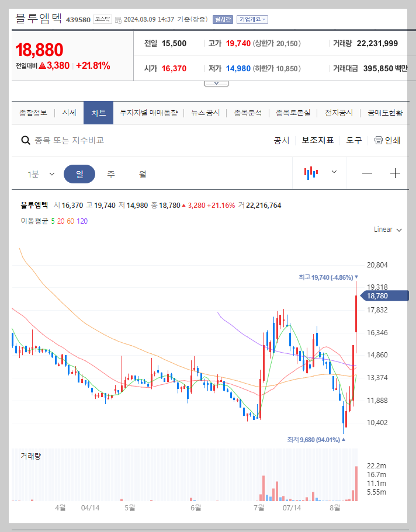
Task: Collapse the price summary panel with the chevron
Action: coord(216,82)
